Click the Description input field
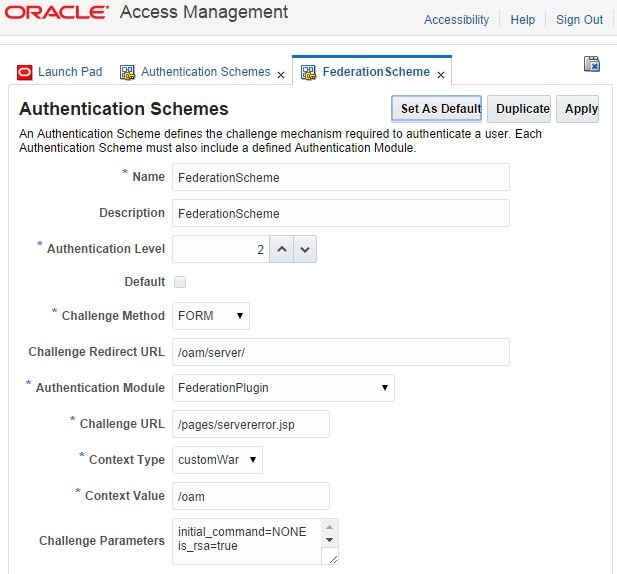617x574 pixels. coord(341,213)
